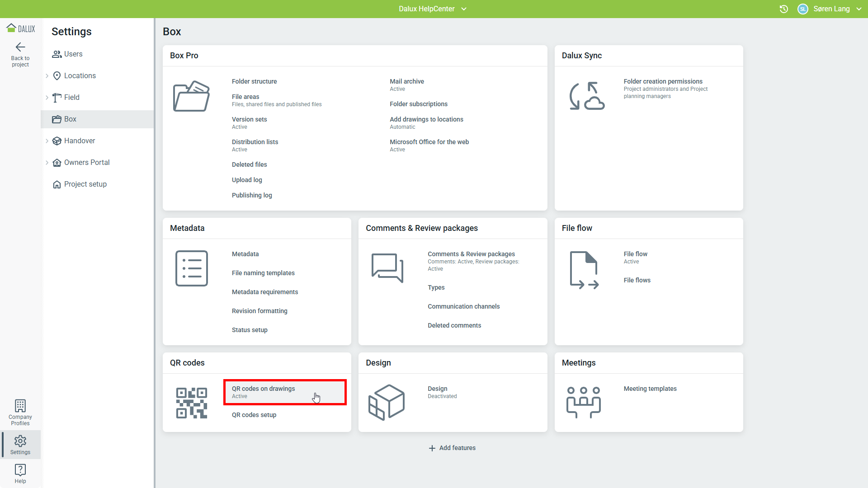
Task: Expand the Owners Portal section
Action: pyautogui.click(x=47, y=163)
